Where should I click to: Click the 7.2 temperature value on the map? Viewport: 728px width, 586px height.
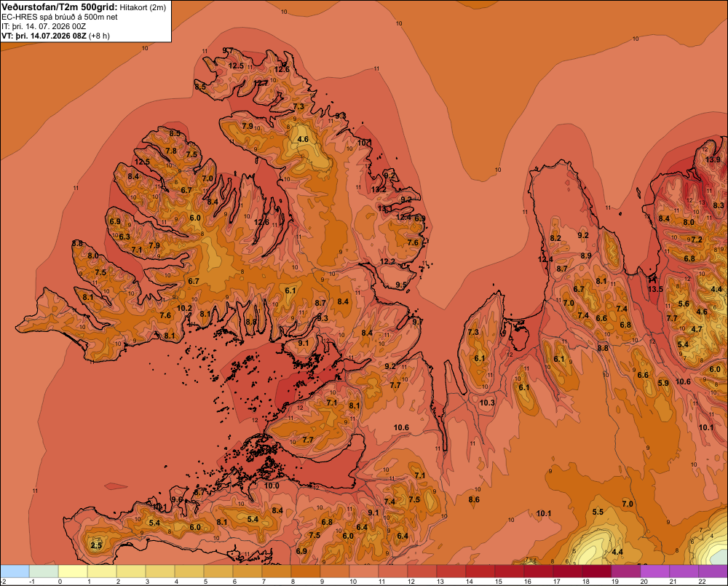[697, 239]
